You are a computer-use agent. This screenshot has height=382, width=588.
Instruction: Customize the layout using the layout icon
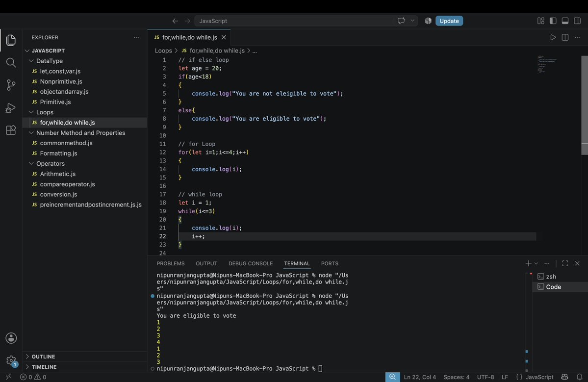(541, 21)
